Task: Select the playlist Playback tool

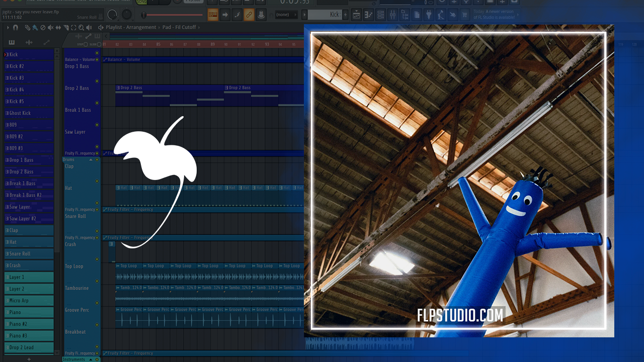Action: point(90,28)
